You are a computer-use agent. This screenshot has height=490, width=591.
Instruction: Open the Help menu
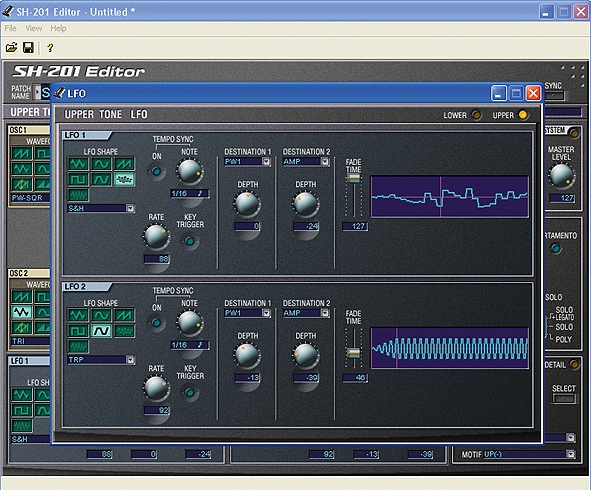(x=58, y=28)
